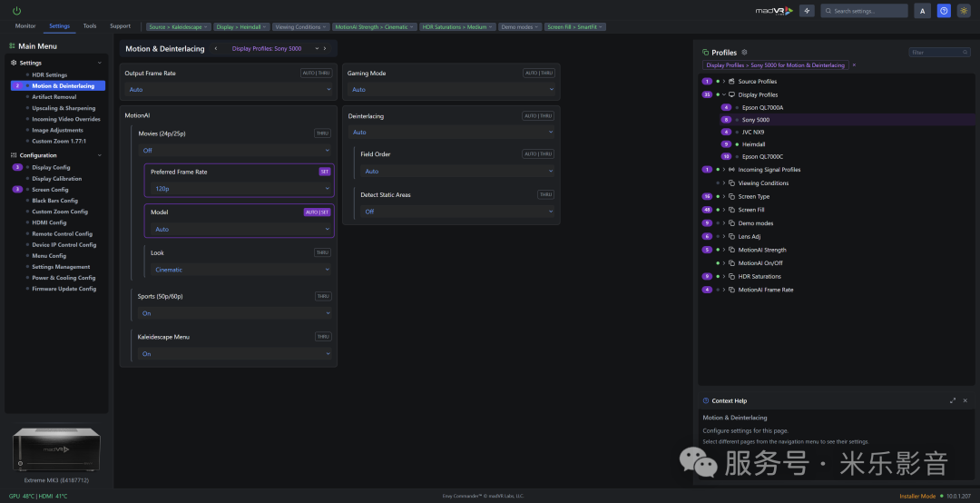Toggle THRU badge on Detect Static Areas
Screen dimensions: 980x503
coord(544,194)
